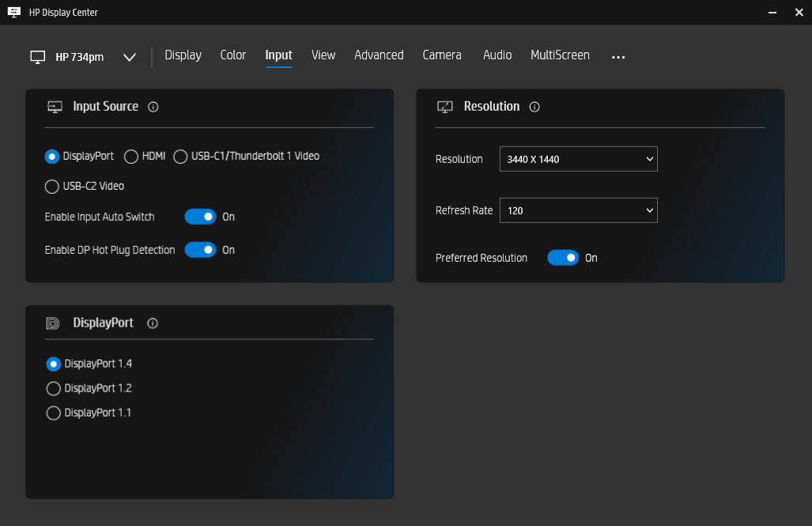Open the View tab
The height and width of the screenshot is (526, 812).
point(323,55)
